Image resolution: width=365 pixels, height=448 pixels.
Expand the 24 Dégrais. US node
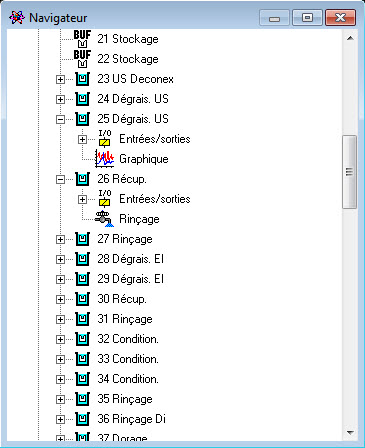tap(60, 99)
